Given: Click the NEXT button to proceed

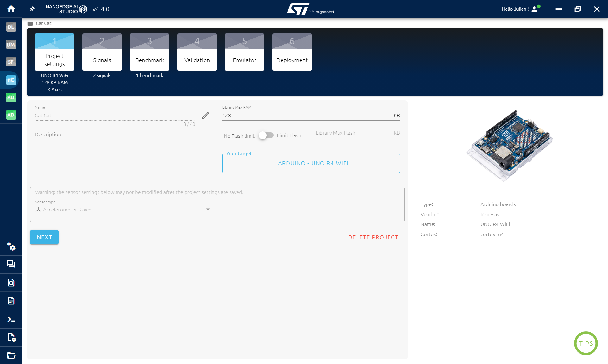Looking at the screenshot, I should point(44,237).
